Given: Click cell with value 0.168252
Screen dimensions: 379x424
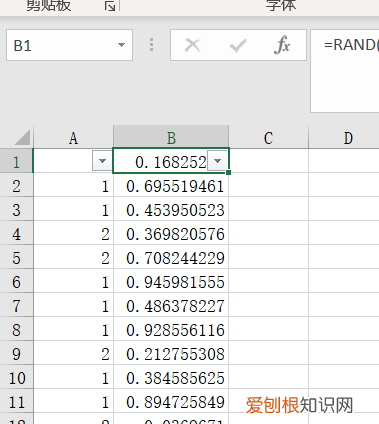Looking at the screenshot, I should (x=171, y=161).
